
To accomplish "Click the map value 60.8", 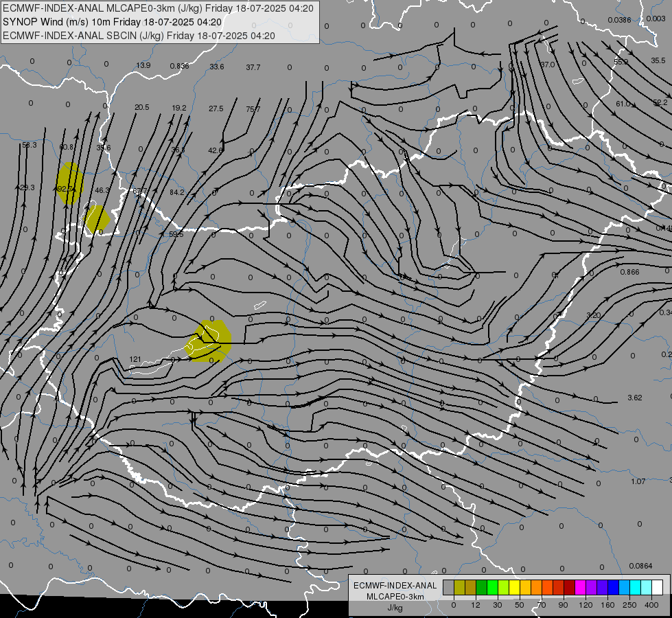I will pos(66,147).
